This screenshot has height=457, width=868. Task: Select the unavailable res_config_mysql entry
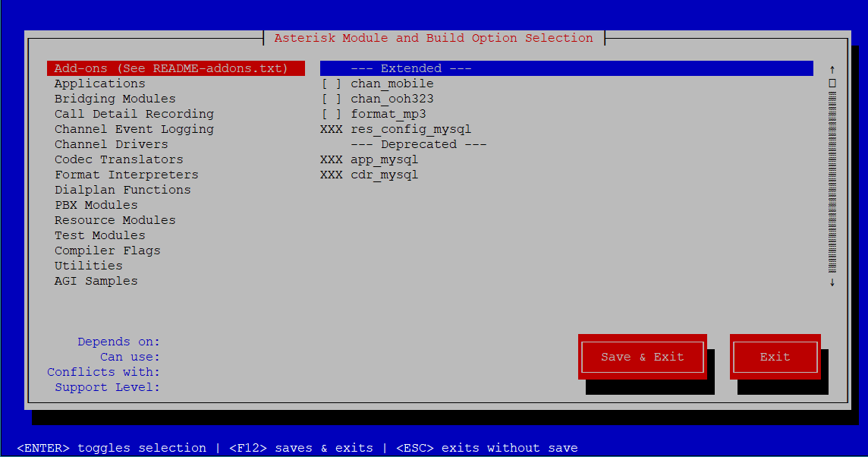point(396,129)
